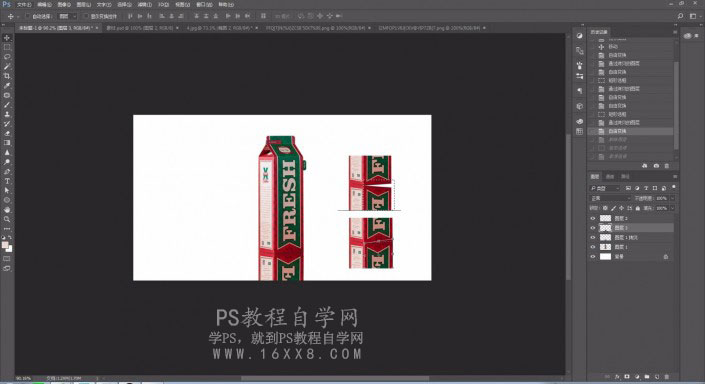The width and height of the screenshot is (705, 384).
Task: Select the Zoom tool
Action: [7, 219]
